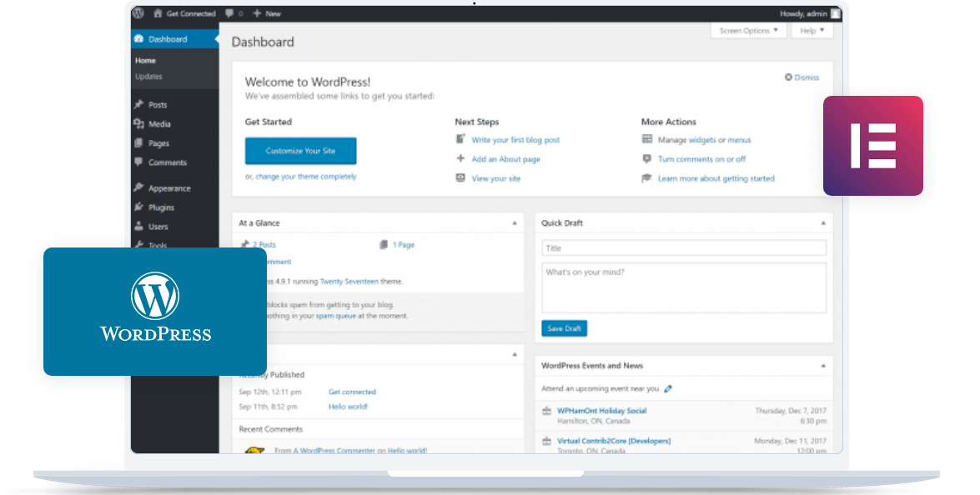Viewport: 980px width, 495px height.
Task: Click plus icon beside Add an About page
Action: tap(460, 158)
